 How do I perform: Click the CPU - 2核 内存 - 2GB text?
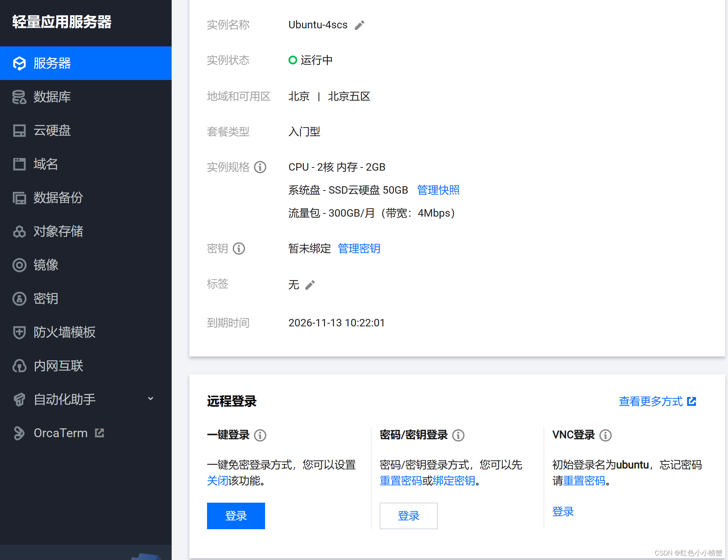coord(337,167)
